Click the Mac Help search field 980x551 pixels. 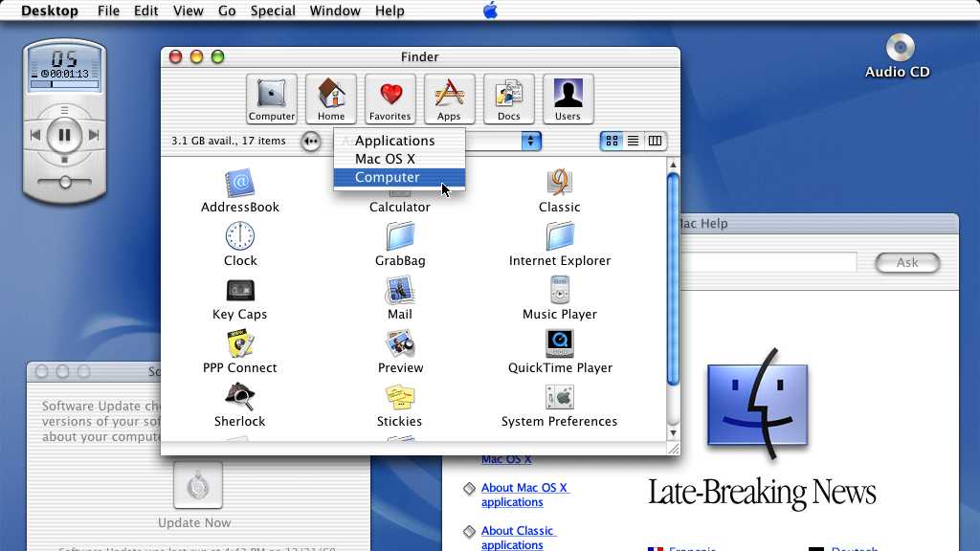click(768, 262)
